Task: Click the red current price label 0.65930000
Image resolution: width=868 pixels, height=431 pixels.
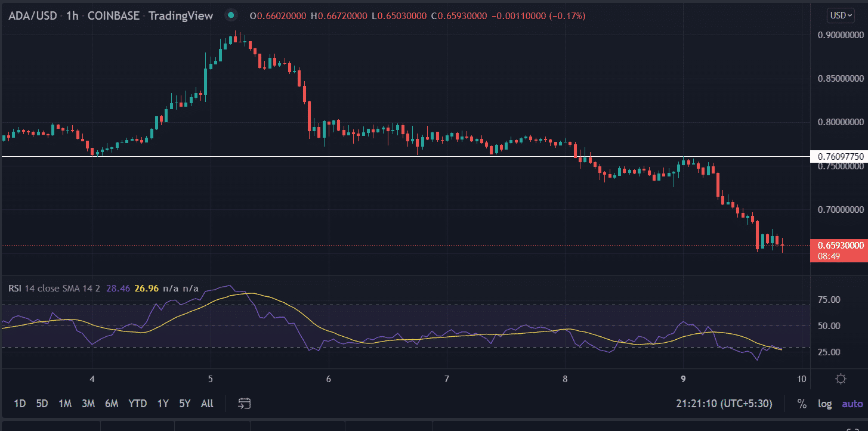Action: [838, 245]
